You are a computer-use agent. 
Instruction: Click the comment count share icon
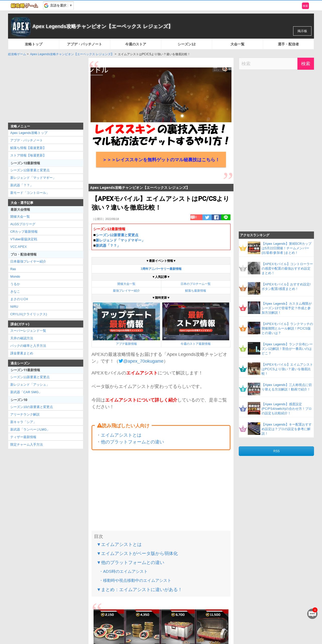(196, 217)
